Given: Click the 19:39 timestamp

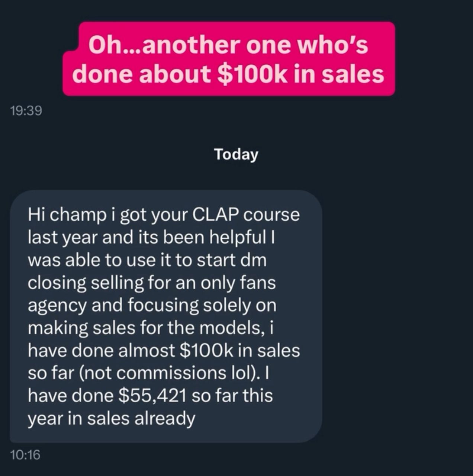Looking at the screenshot, I should [26, 110].
